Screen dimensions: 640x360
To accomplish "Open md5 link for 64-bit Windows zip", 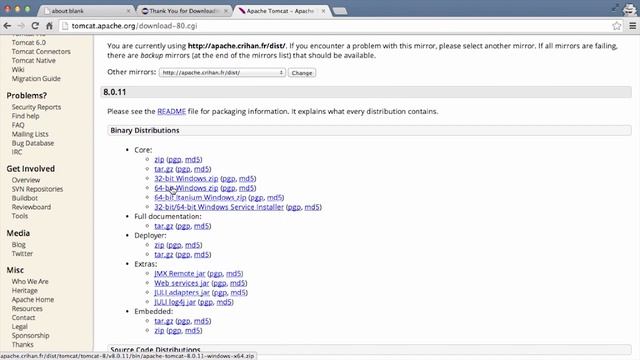I will tap(247, 188).
